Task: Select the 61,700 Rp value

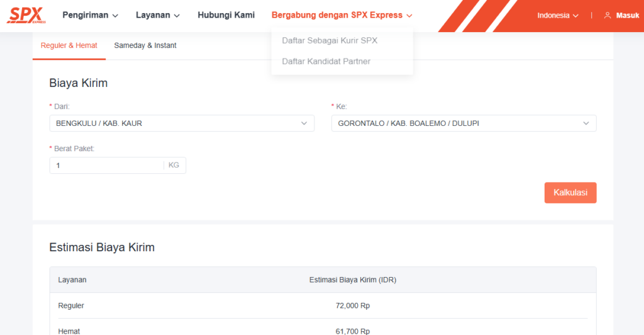Action: (353, 331)
